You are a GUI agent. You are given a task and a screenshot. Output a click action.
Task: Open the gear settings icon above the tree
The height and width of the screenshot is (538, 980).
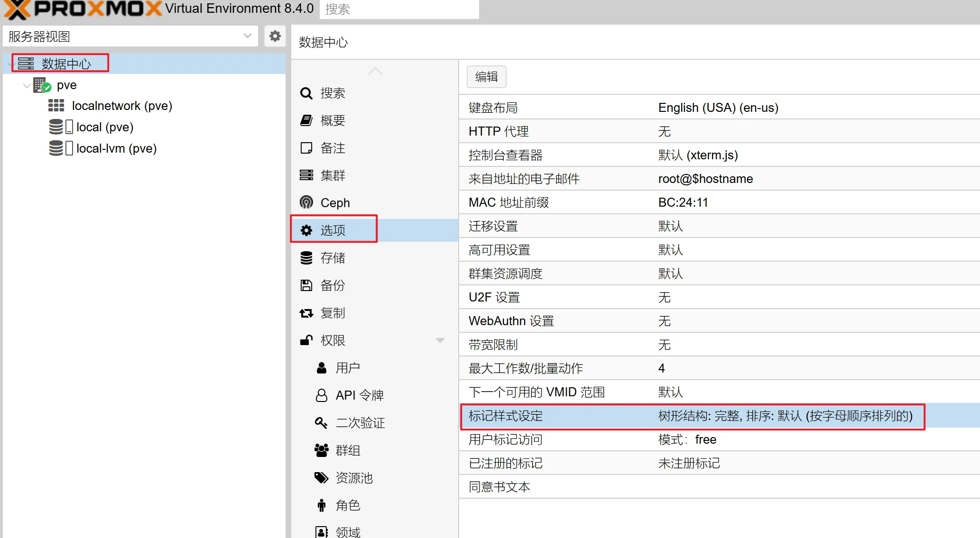(x=274, y=36)
